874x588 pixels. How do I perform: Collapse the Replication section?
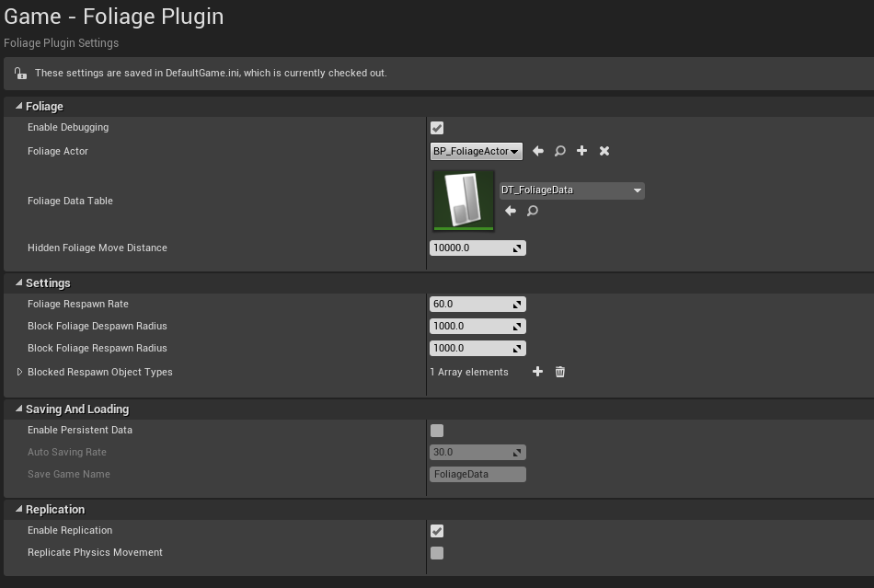(19, 509)
